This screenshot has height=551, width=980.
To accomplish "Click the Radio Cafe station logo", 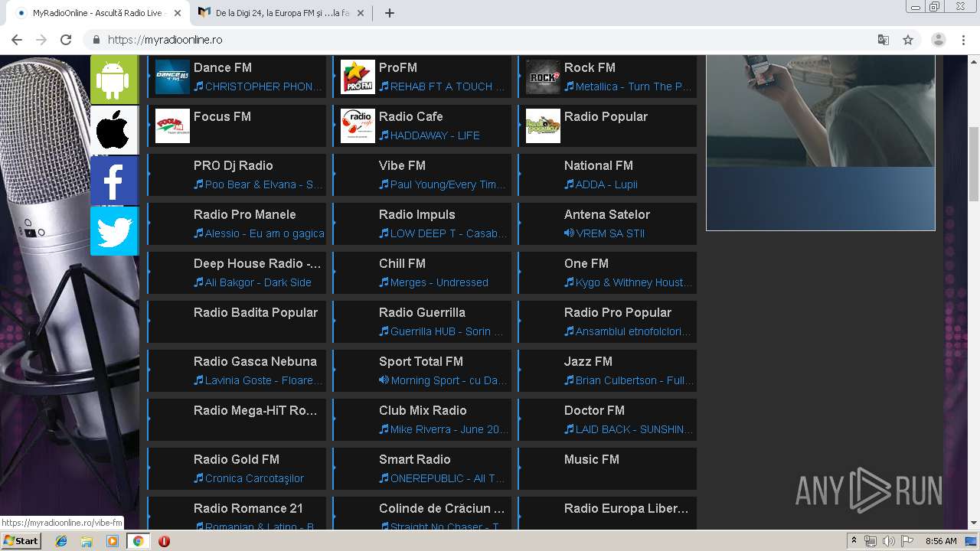I will click(x=358, y=126).
